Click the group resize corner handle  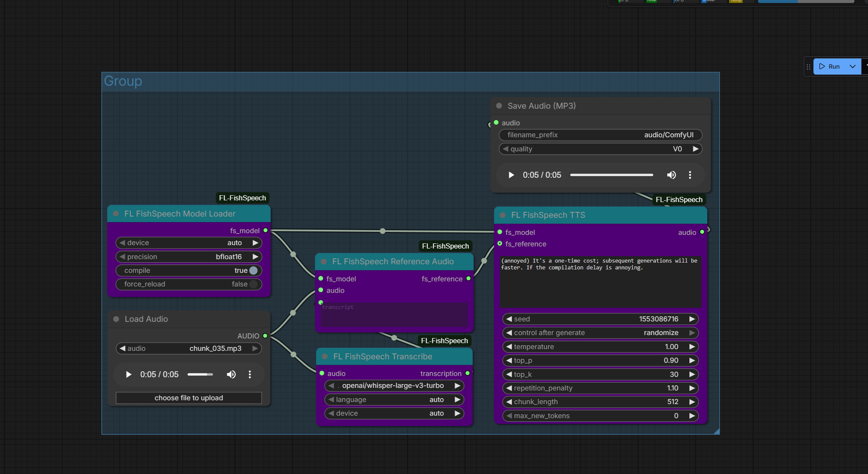(716, 431)
